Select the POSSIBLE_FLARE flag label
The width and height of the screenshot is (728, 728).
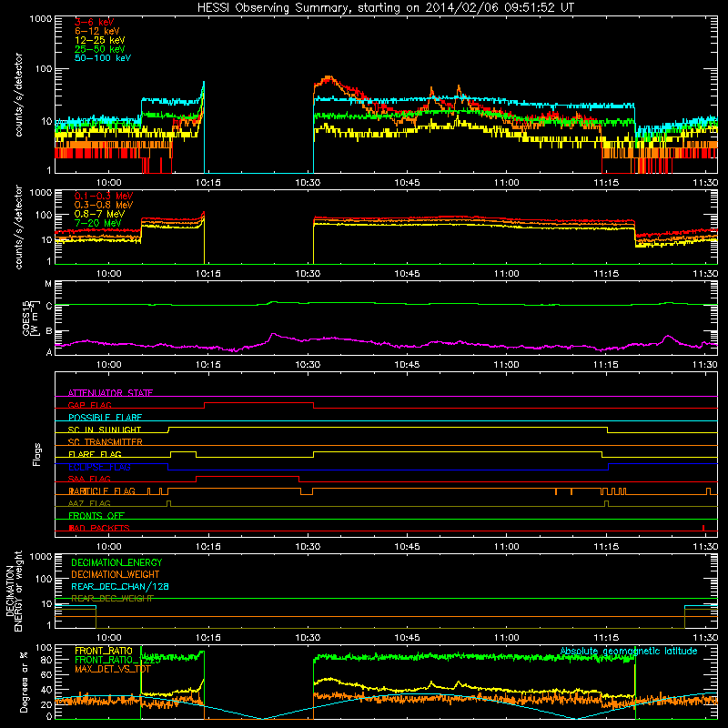coord(105,418)
